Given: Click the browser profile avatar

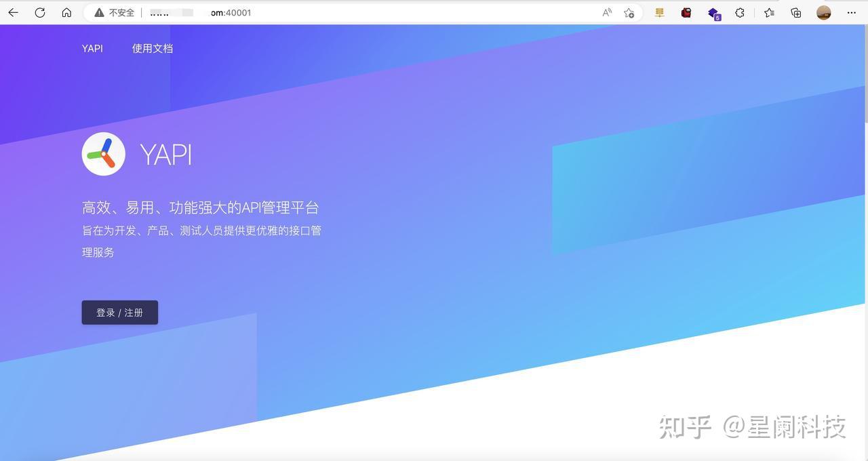Looking at the screenshot, I should coord(823,12).
